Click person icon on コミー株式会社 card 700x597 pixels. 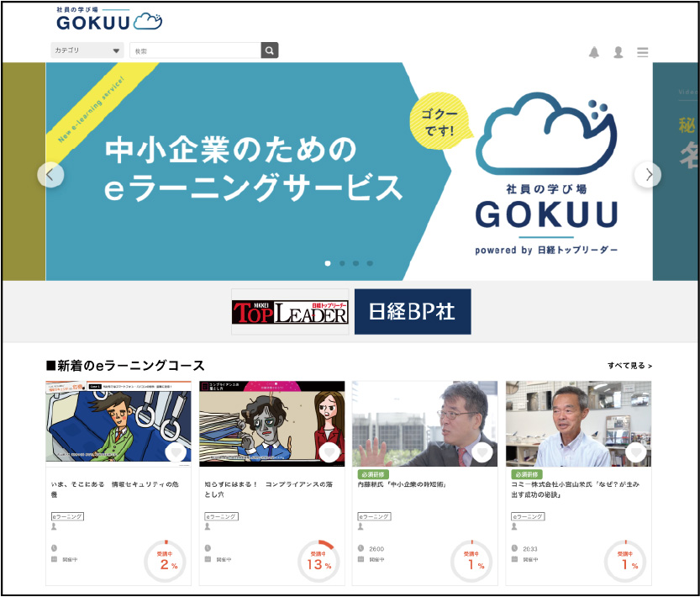tap(514, 527)
